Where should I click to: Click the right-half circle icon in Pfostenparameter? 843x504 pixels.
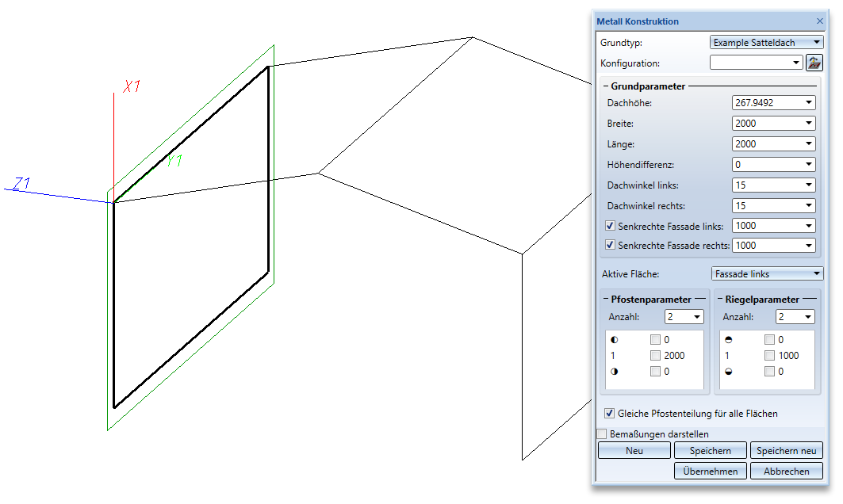[614, 372]
